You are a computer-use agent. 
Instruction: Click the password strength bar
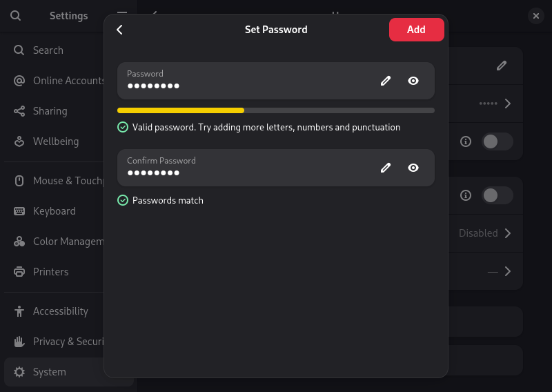275,110
